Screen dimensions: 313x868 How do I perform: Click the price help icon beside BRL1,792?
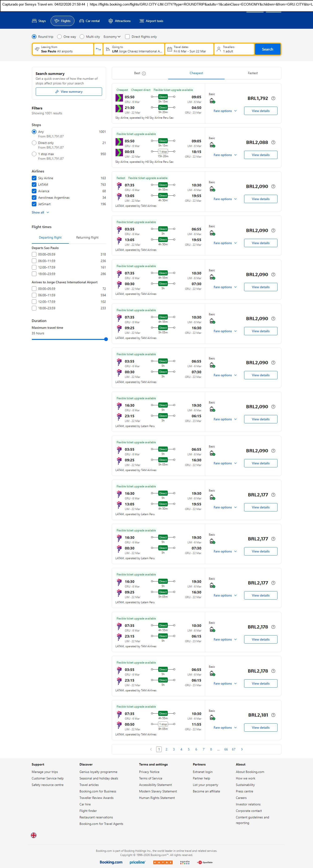pos(273,98)
